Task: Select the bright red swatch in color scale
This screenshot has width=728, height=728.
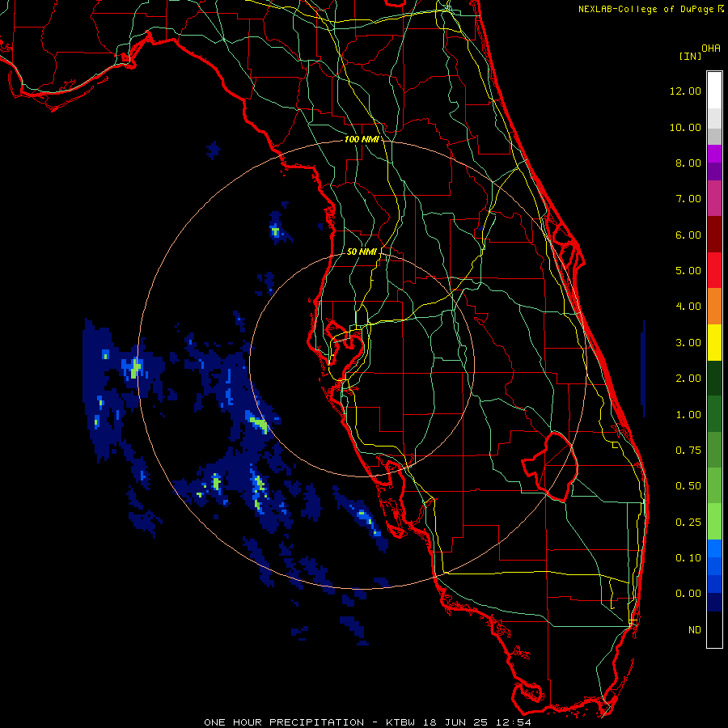Action: click(714, 270)
